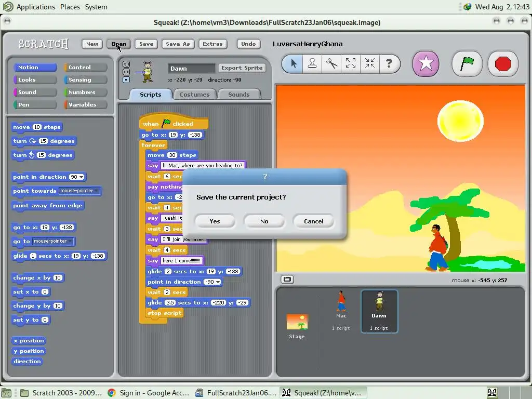Cancel the save project dialog
The width and height of the screenshot is (532, 399).
(x=313, y=221)
